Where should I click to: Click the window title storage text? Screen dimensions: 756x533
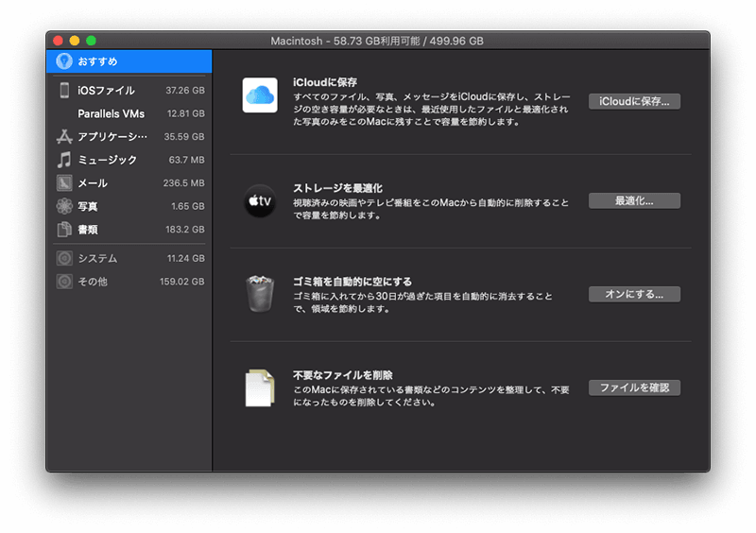click(377, 41)
